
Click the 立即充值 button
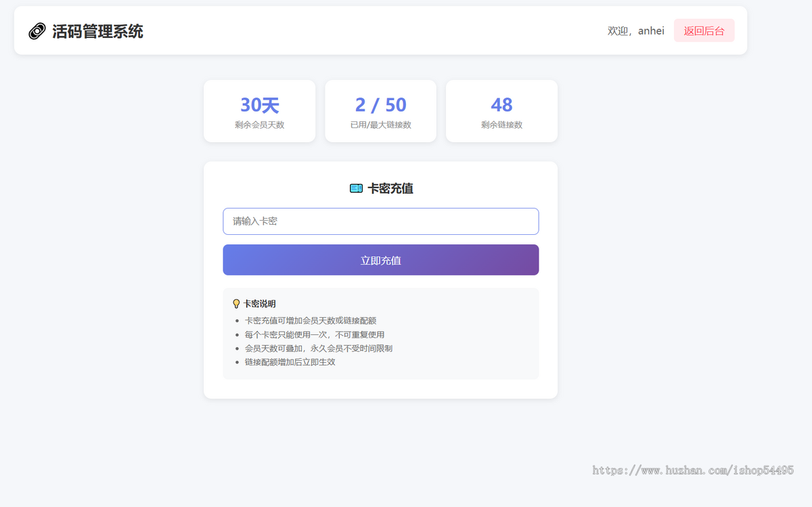pyautogui.click(x=381, y=260)
